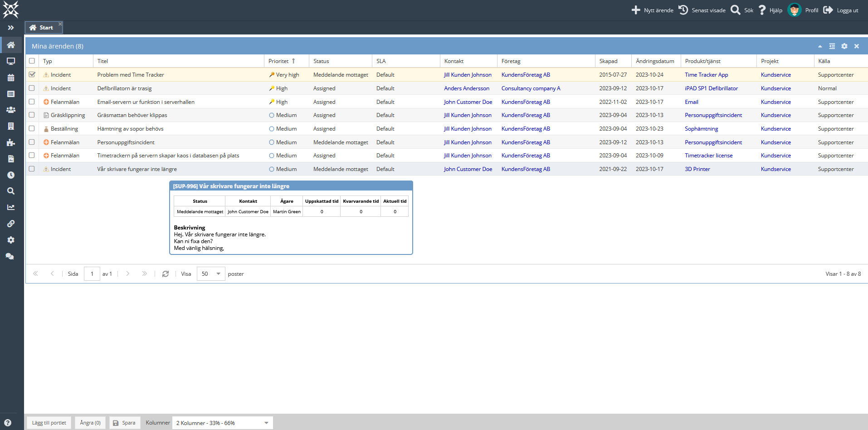Click the calendar icon in left sidebar
The image size is (868, 430).
pos(11,78)
